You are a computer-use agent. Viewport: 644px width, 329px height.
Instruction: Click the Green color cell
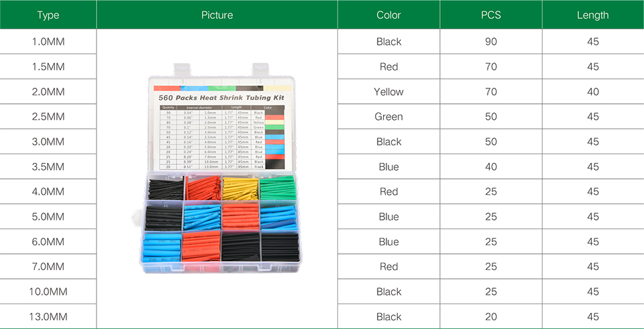tap(388, 117)
